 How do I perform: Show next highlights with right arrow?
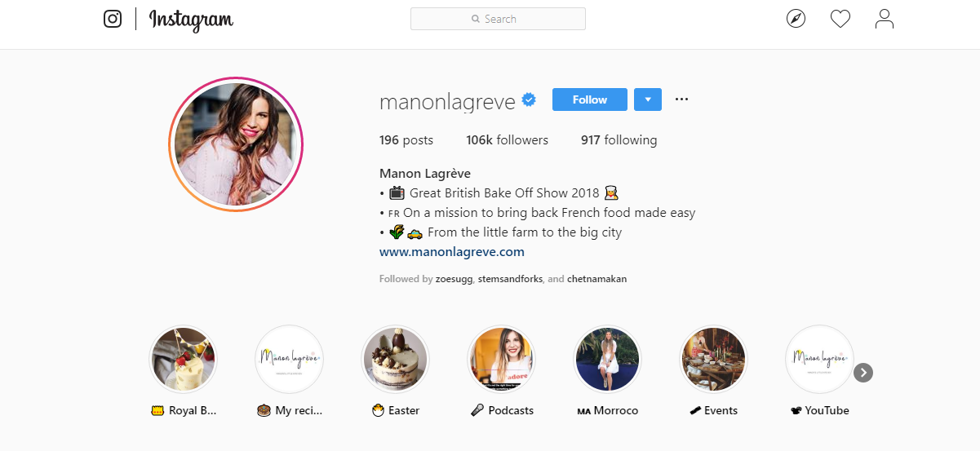[863, 373]
